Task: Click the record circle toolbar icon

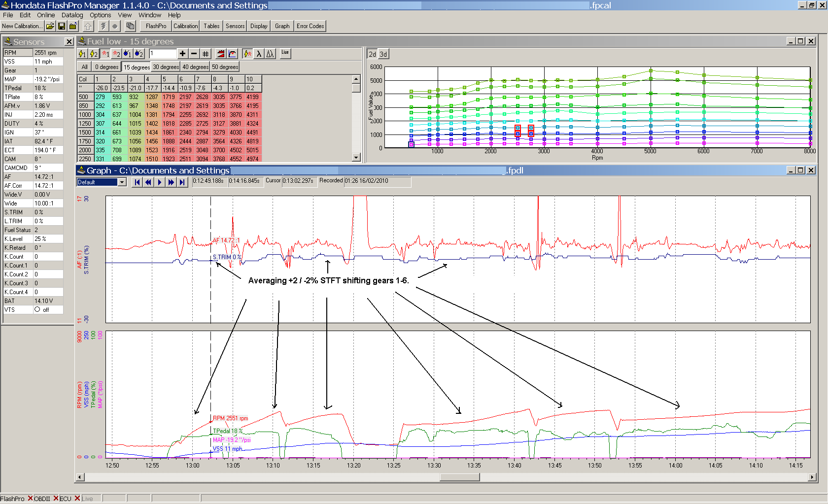Action: pyautogui.click(x=115, y=26)
